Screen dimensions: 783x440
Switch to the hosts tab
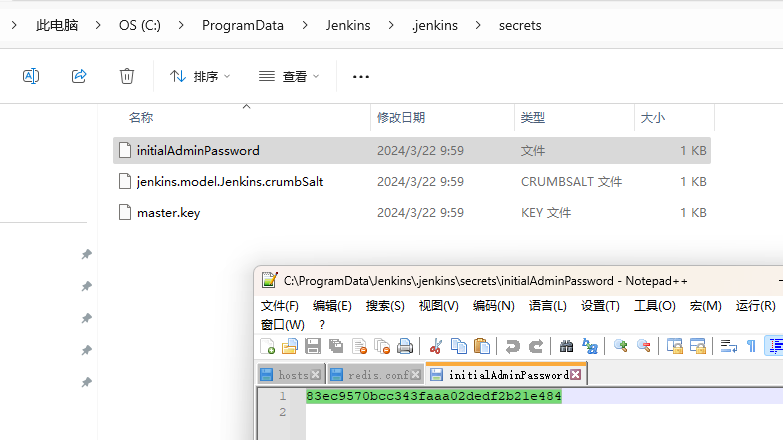pyautogui.click(x=291, y=375)
